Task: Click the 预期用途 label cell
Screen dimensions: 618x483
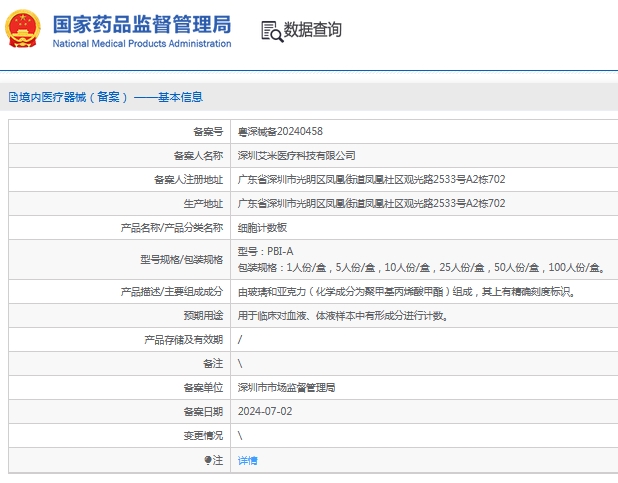Action: pyautogui.click(x=119, y=315)
